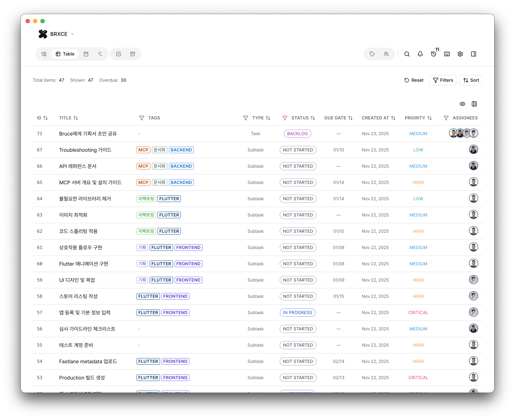The image size is (515, 420).
Task: Open the Sort dropdown
Action: (x=471, y=80)
